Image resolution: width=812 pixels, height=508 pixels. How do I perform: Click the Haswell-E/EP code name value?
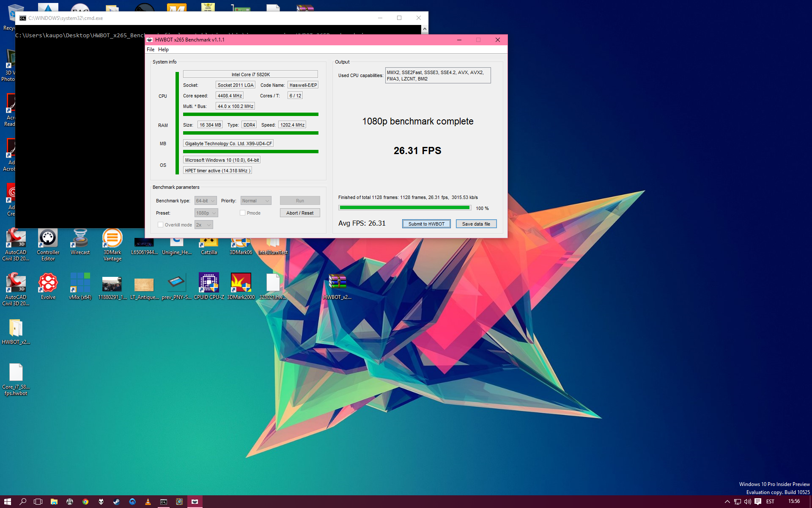point(303,85)
